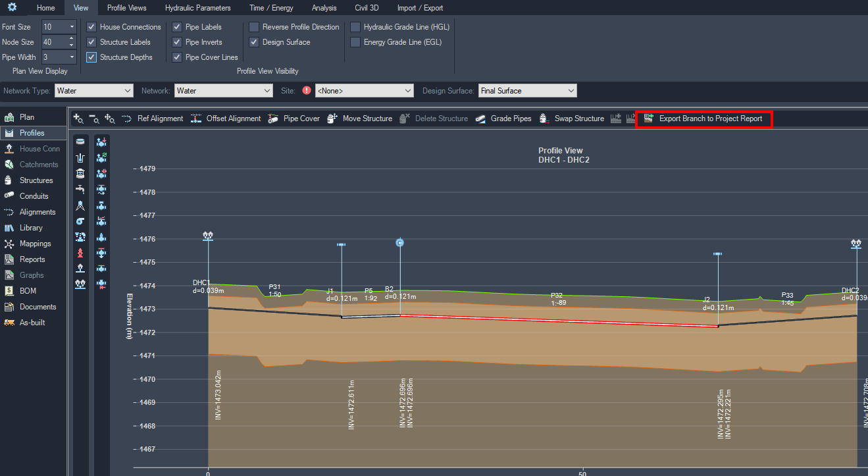Screen dimensions: 868x476
Task: Open the settings gear menu
Action: [x=12, y=7]
